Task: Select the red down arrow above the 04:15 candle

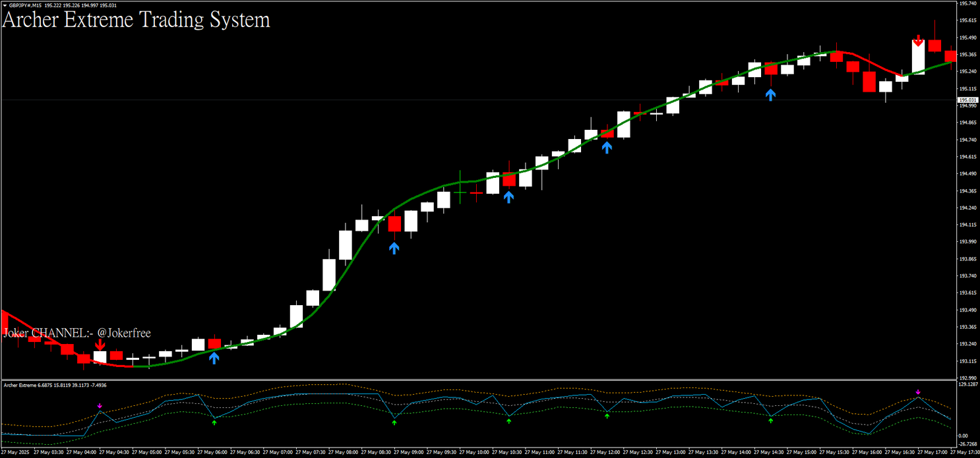Action: point(100,345)
